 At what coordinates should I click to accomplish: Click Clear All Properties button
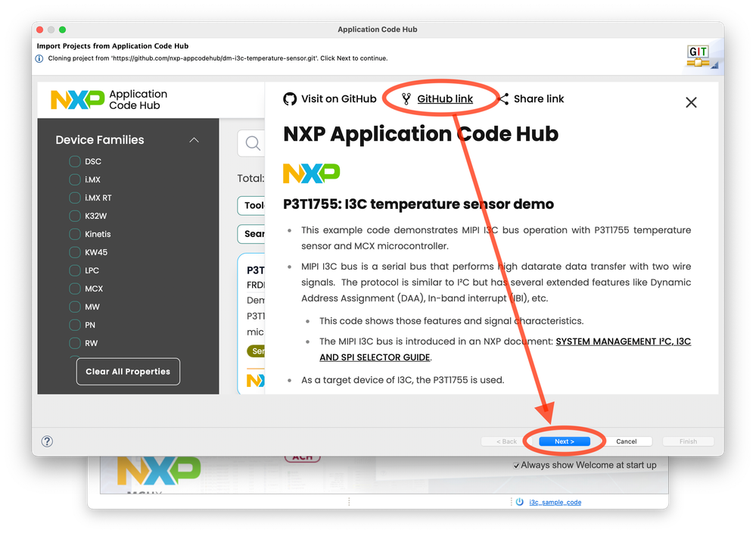click(128, 372)
